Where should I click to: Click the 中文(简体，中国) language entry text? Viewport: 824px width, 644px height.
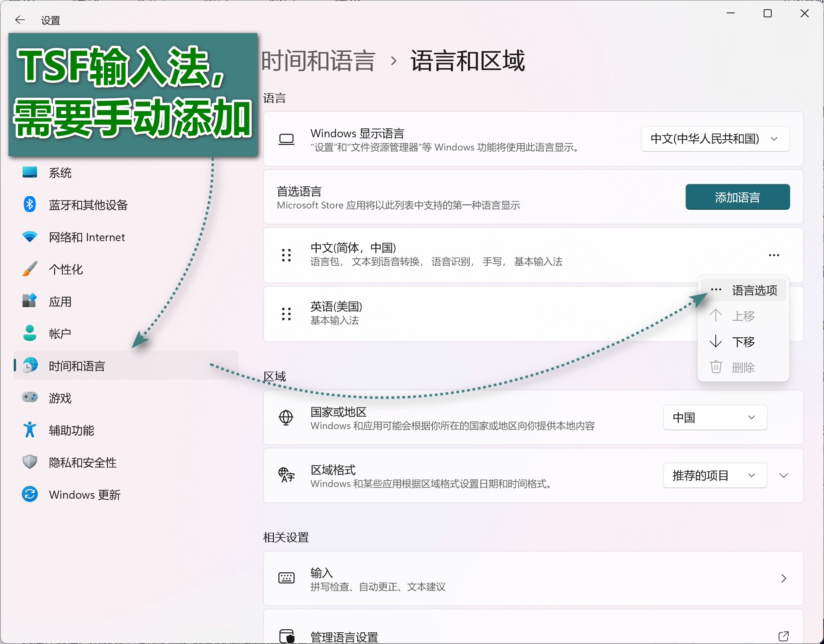click(x=353, y=248)
